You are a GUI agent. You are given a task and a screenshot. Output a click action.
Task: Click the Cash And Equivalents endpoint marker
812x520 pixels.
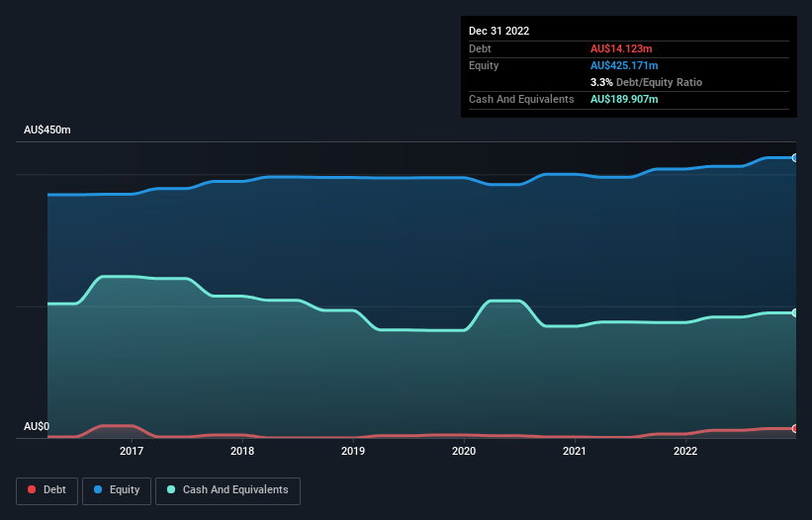pyautogui.click(x=795, y=313)
